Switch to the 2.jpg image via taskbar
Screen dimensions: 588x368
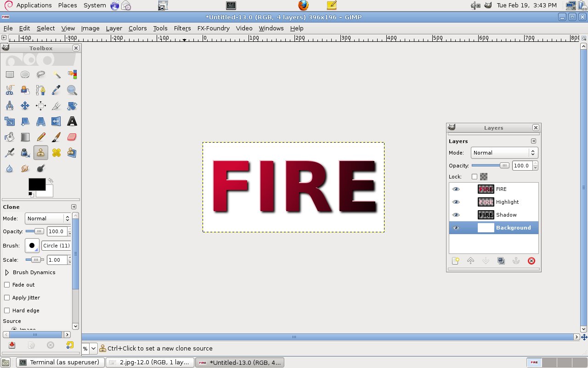coord(150,362)
